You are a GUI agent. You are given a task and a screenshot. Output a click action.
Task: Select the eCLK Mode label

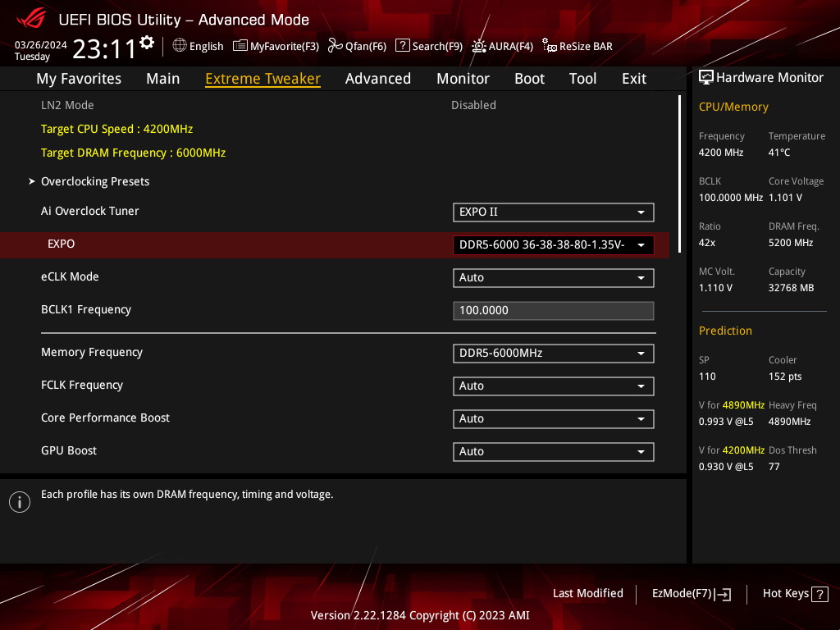(x=70, y=277)
